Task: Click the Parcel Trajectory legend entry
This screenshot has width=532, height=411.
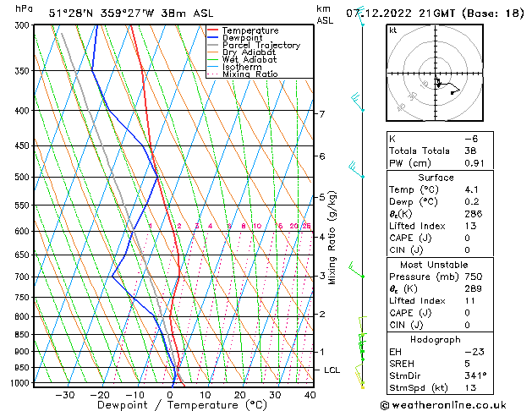Action: (x=260, y=46)
